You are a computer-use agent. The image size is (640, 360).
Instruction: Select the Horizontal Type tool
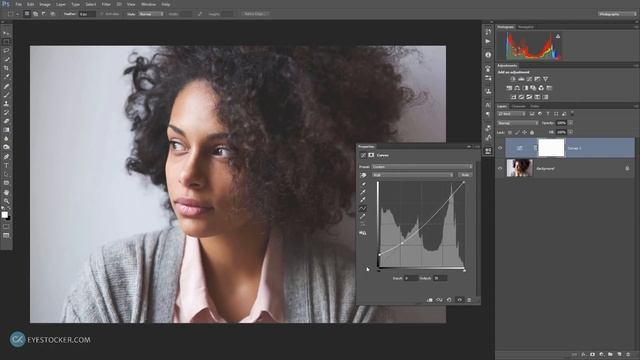tap(6, 166)
